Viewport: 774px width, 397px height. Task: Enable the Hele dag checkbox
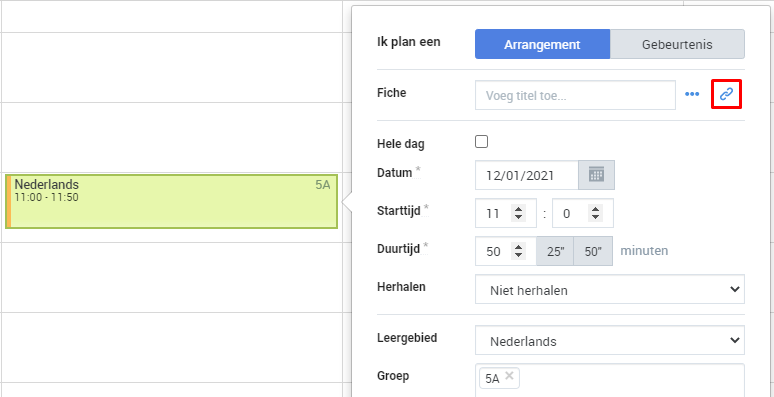coord(481,142)
